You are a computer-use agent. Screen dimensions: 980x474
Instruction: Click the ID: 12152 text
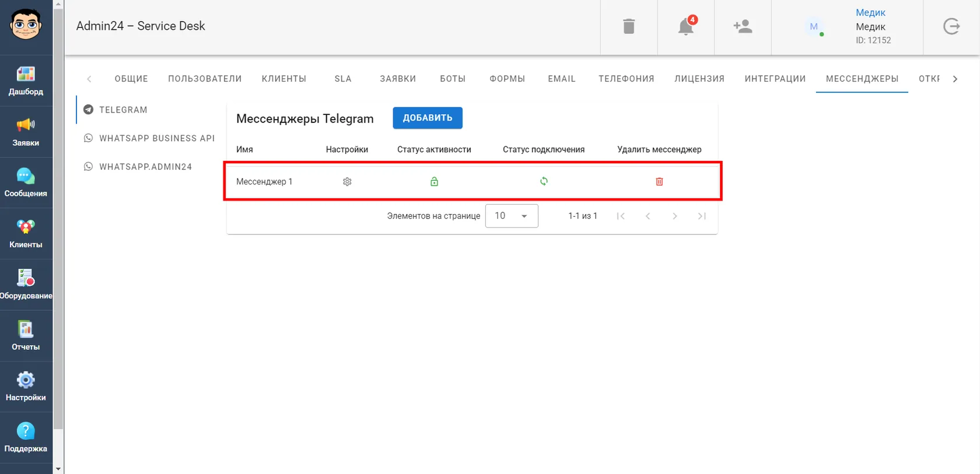(x=873, y=40)
